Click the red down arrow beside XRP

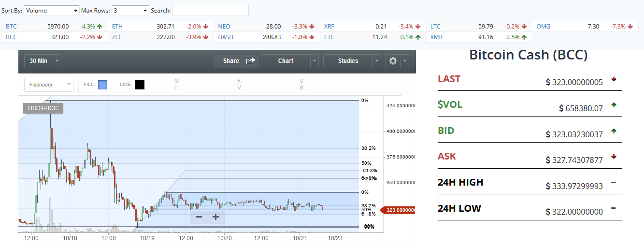click(x=418, y=27)
